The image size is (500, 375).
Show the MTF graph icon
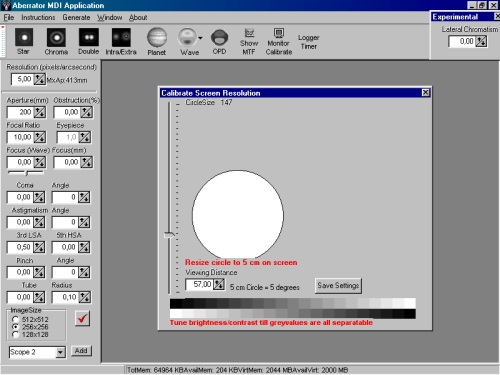pos(249,41)
